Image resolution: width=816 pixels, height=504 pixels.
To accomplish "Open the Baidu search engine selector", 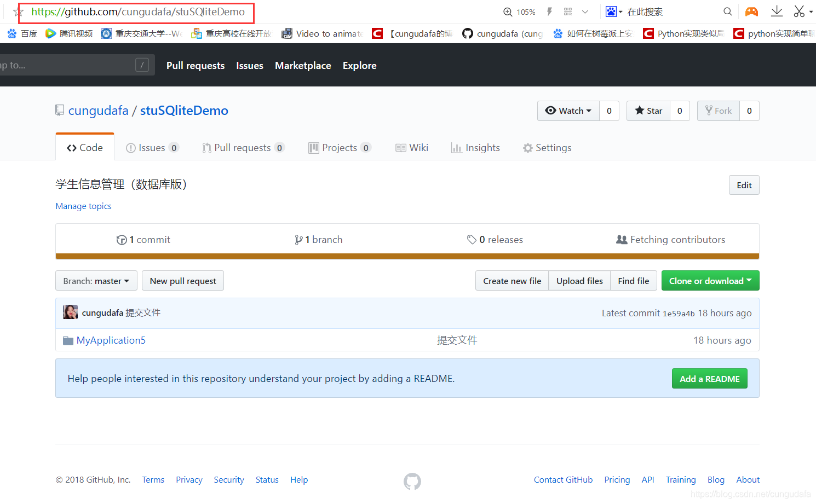I will click(x=614, y=11).
